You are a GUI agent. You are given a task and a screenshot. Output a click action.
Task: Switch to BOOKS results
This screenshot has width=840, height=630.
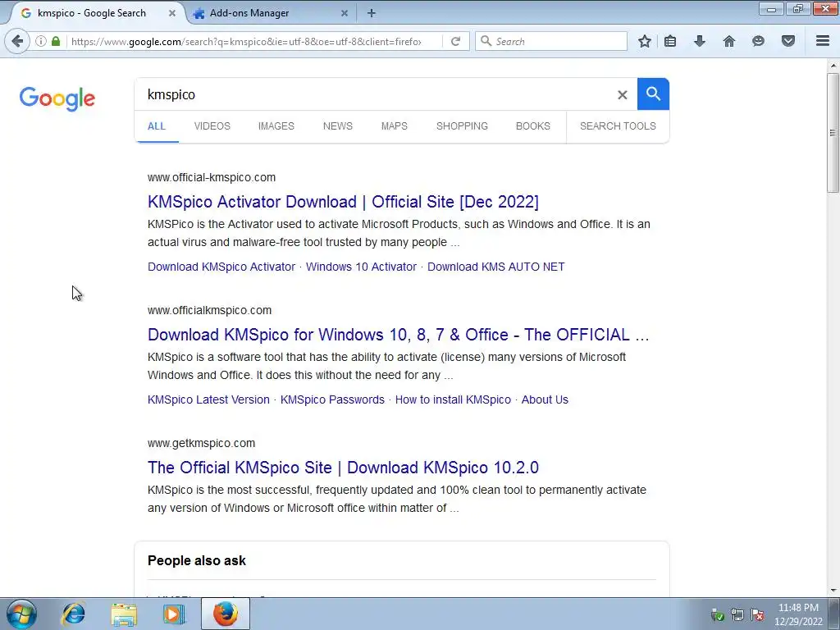coord(532,126)
